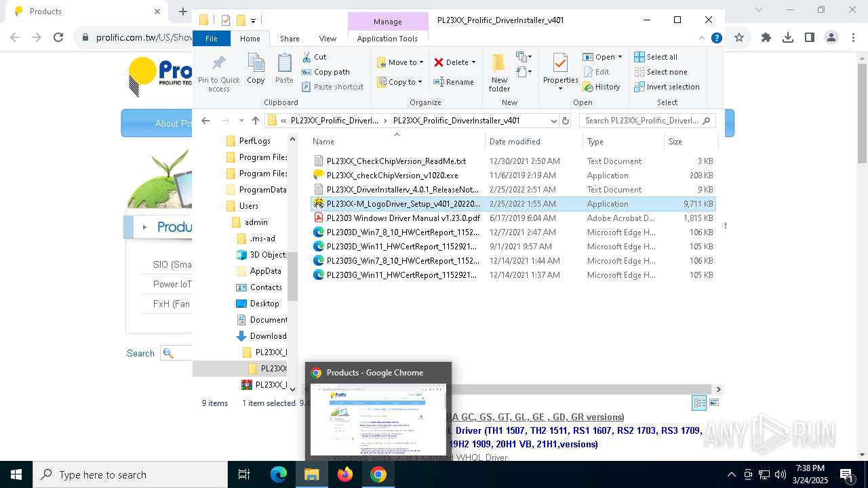Expand the Delete dropdown arrow
Screen dimensions: 868x488
pos(473,62)
